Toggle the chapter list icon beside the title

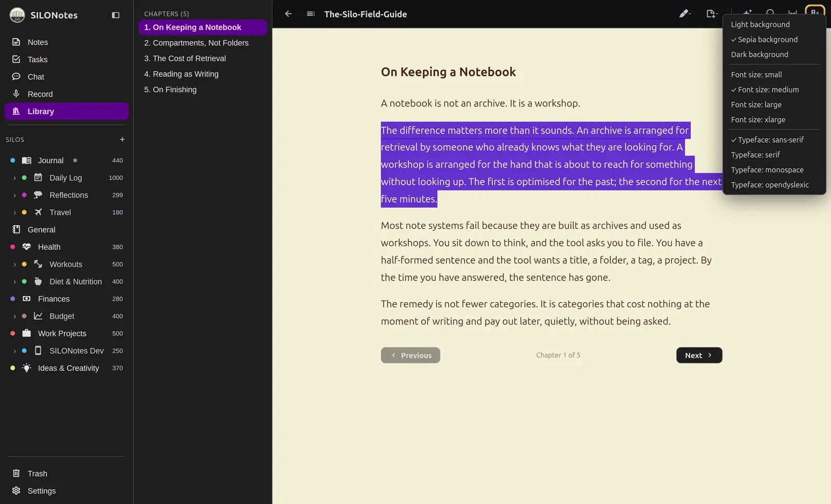tap(311, 14)
